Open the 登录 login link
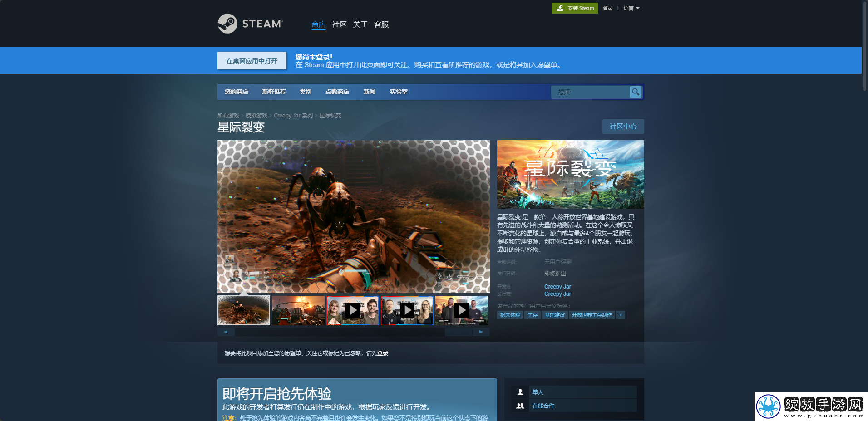868x421 pixels. click(607, 8)
